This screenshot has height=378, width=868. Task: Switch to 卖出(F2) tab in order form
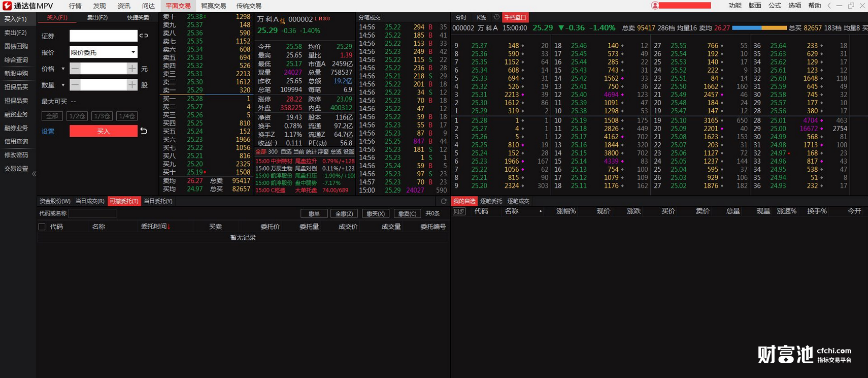tap(97, 17)
